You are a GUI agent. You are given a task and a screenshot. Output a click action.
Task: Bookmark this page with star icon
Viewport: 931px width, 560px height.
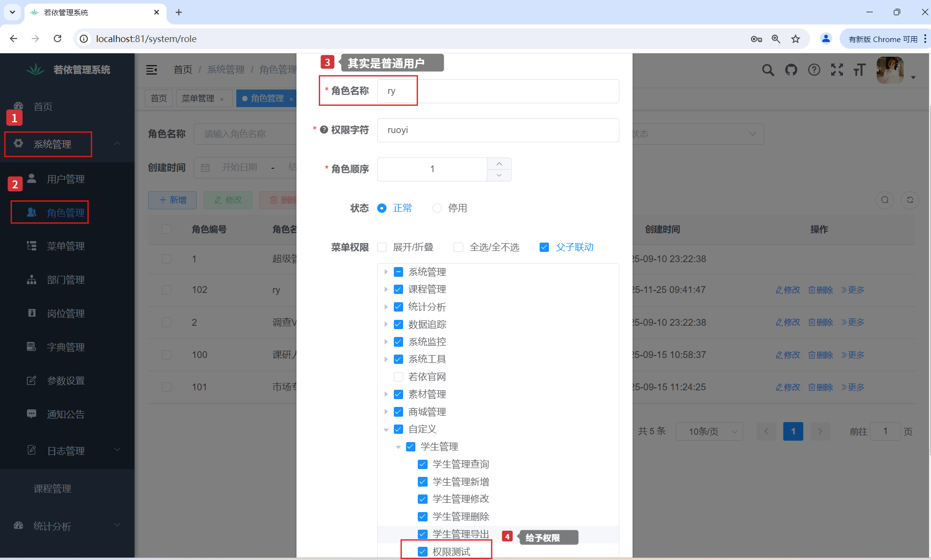click(795, 39)
